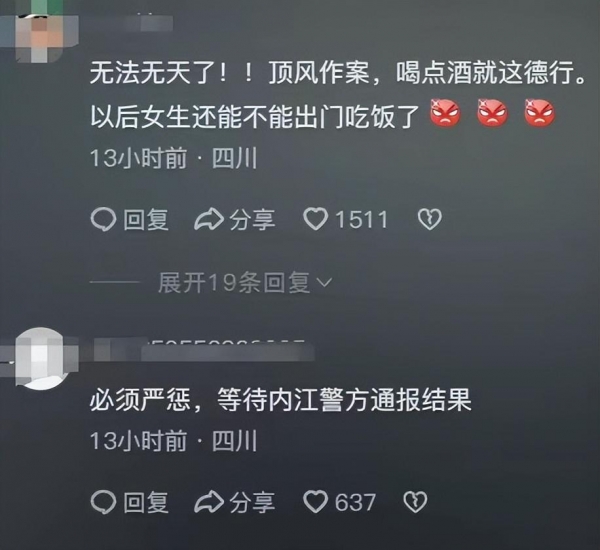Image resolution: width=600 pixels, height=550 pixels.
Task: Click 回复 label under second comment
Action: 146,503
